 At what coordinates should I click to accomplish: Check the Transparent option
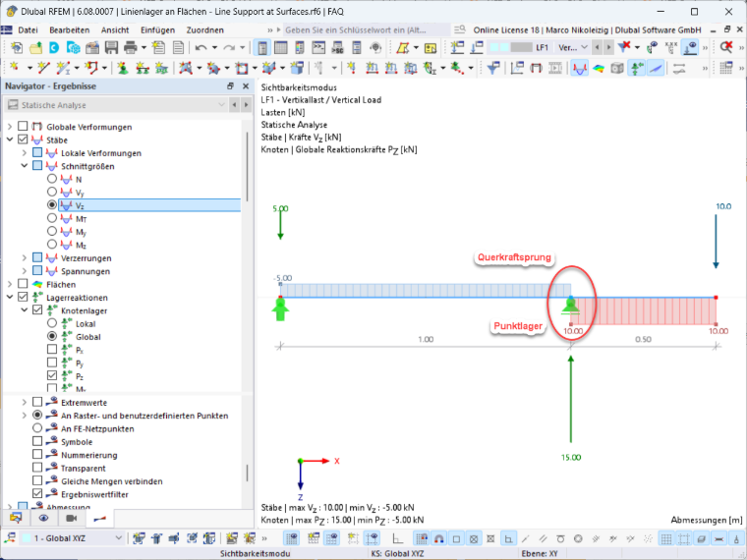pos(37,468)
